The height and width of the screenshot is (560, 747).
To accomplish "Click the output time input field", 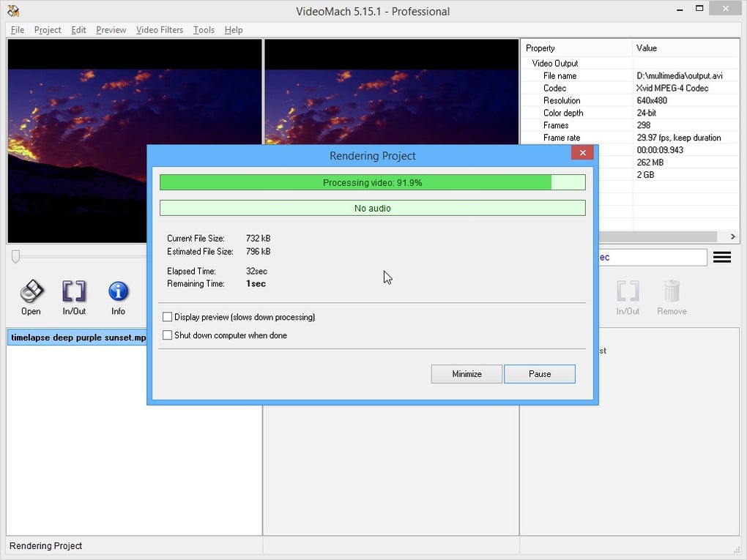I will click(x=653, y=258).
